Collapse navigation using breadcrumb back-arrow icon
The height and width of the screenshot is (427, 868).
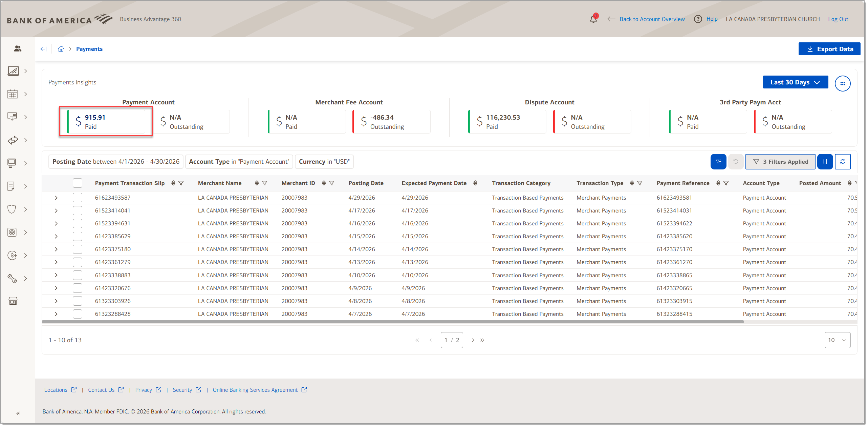[43, 49]
